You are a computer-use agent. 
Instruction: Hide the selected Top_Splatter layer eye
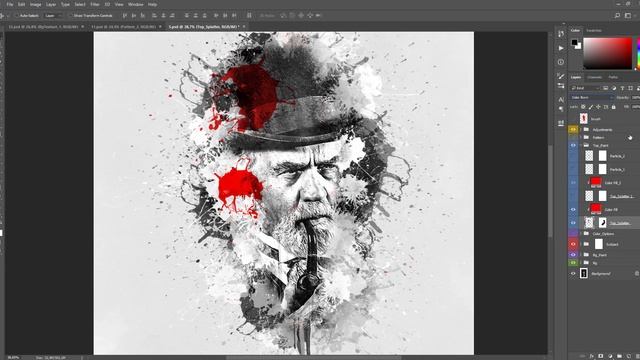click(x=573, y=223)
